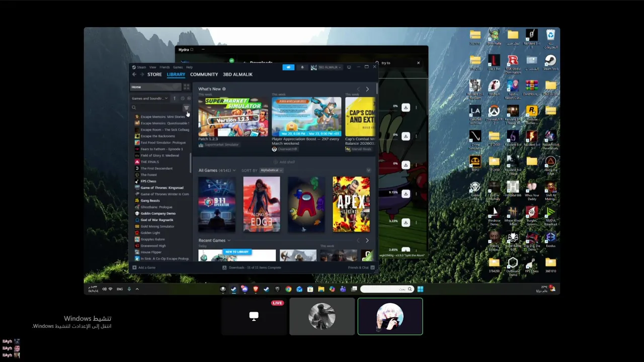Open 3BD ALMALIK account dropdown
This screenshot has width=644, height=362.
[x=326, y=67]
